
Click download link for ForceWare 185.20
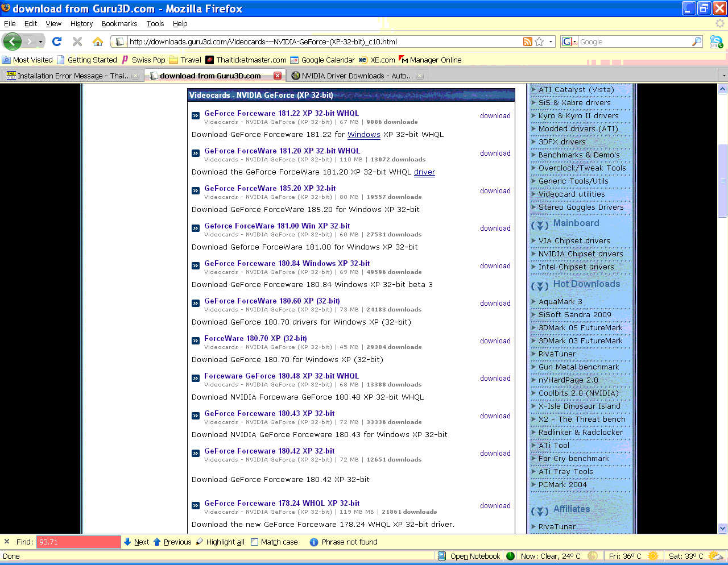click(495, 190)
